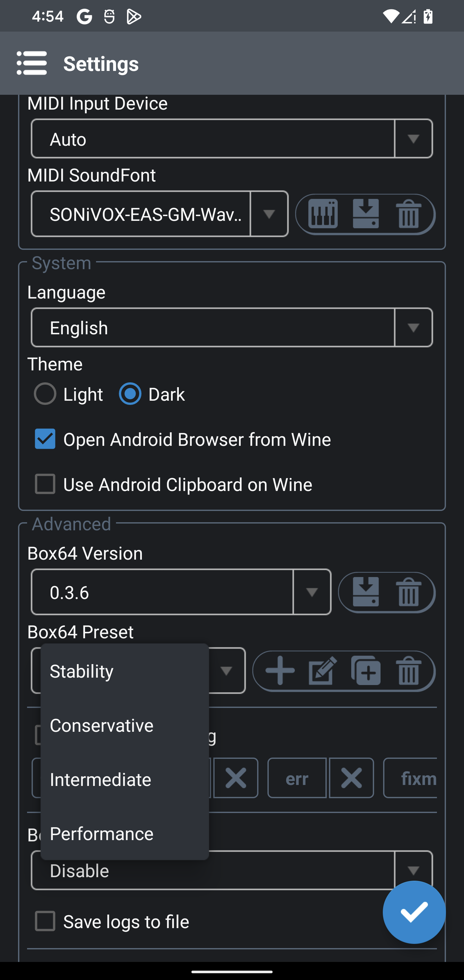Select the Light theme radio button
Image resolution: width=464 pixels, height=980 pixels.
(45, 394)
